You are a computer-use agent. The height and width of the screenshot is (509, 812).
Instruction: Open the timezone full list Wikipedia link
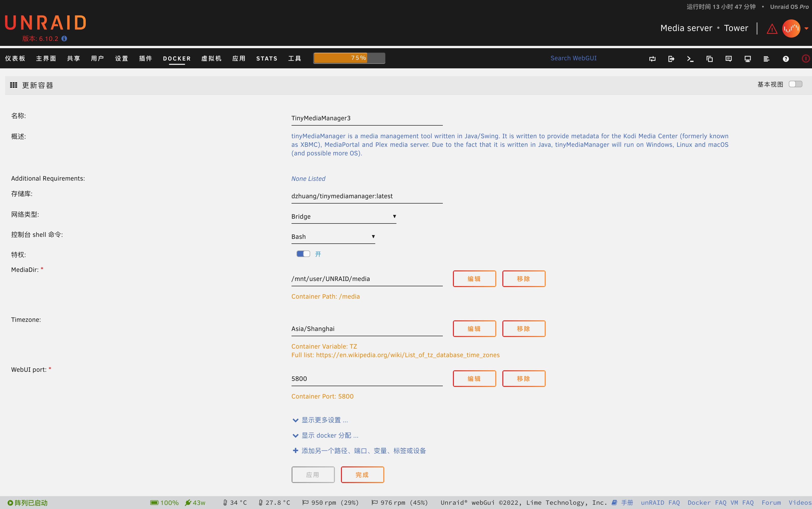pyautogui.click(x=407, y=355)
